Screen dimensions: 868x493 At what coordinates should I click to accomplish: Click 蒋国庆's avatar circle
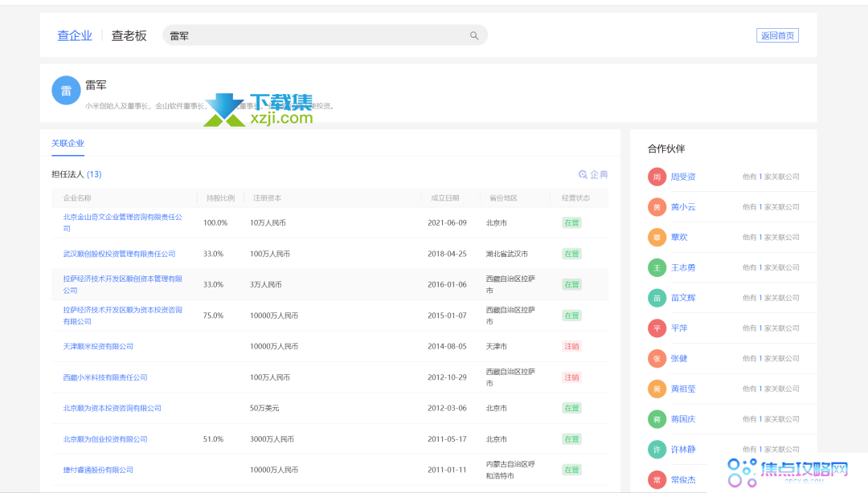point(657,419)
